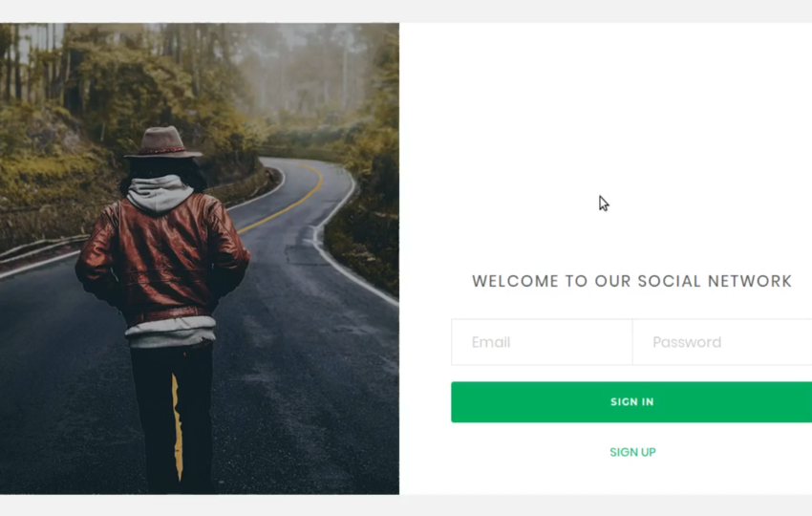Click the SIGN IN label text
Image resolution: width=812 pixels, height=516 pixels.
coord(631,402)
